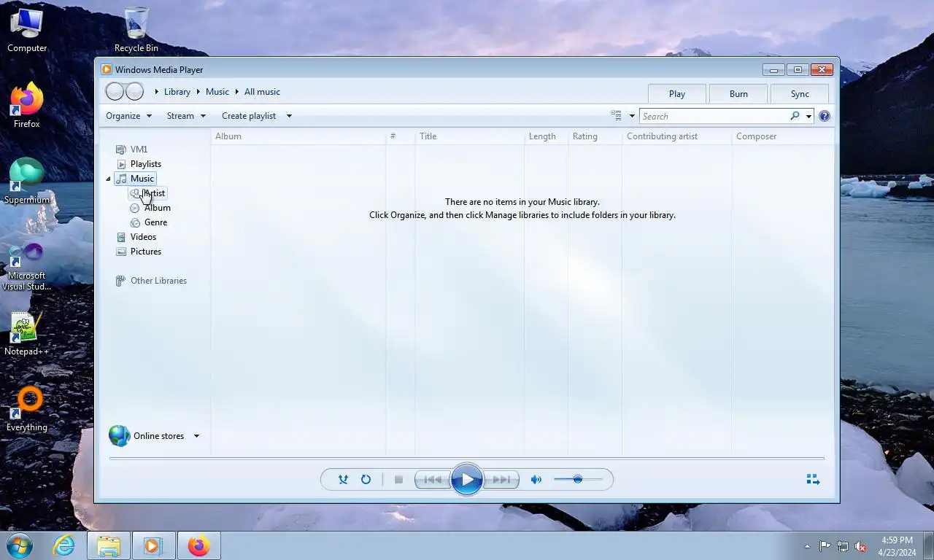Open the Organize menu
Image resolution: width=934 pixels, height=560 pixels.
click(128, 116)
